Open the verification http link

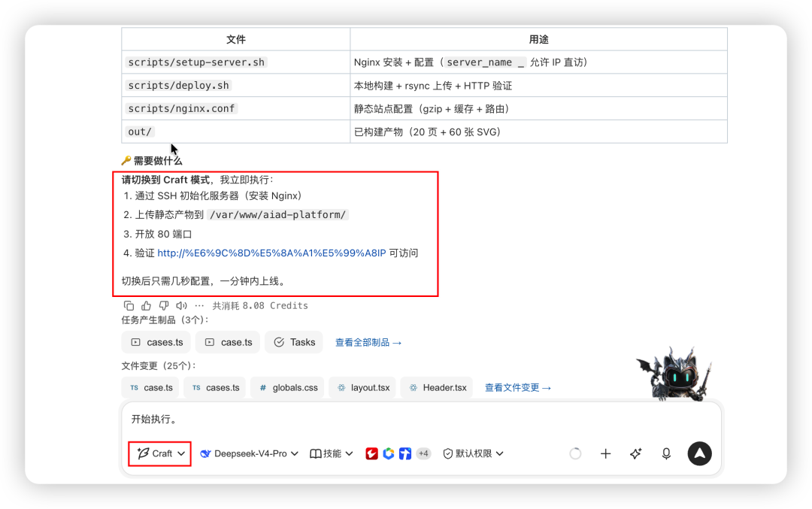tap(271, 253)
